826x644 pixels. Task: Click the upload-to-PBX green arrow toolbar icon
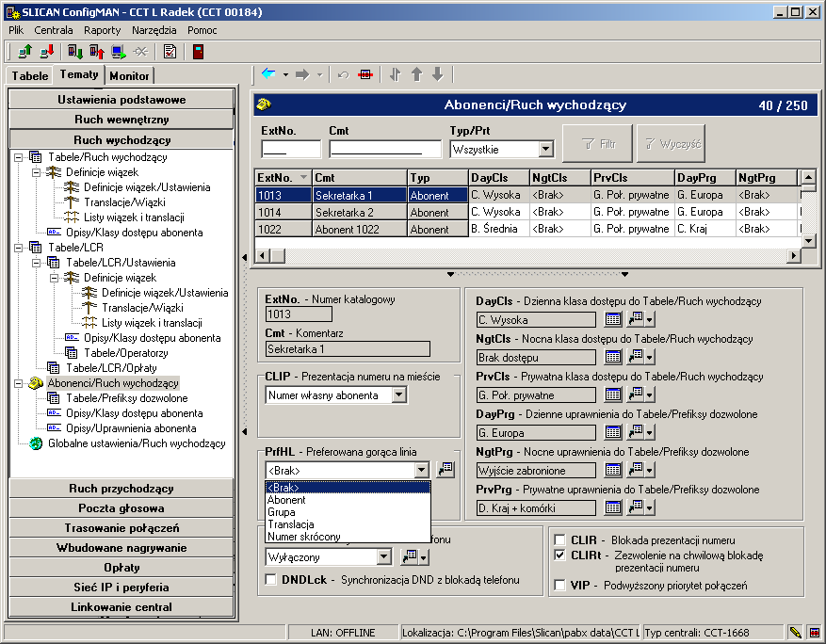24,52
